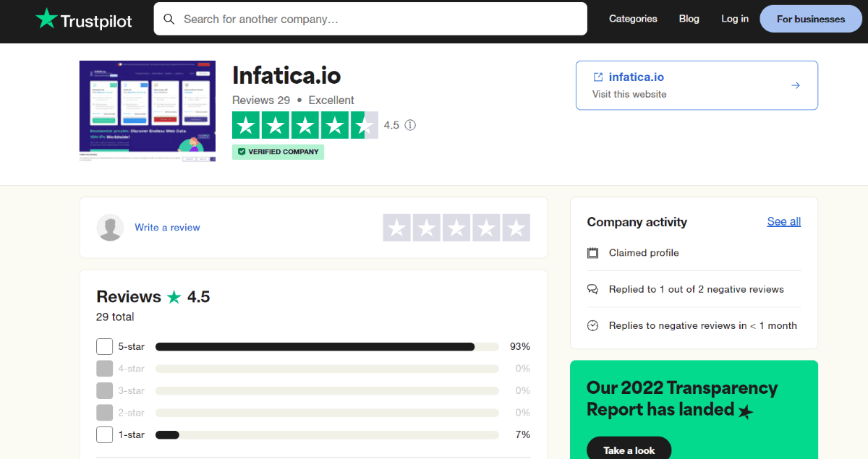Check the 2-star filter checkbox
The image size is (868, 459).
click(x=105, y=413)
